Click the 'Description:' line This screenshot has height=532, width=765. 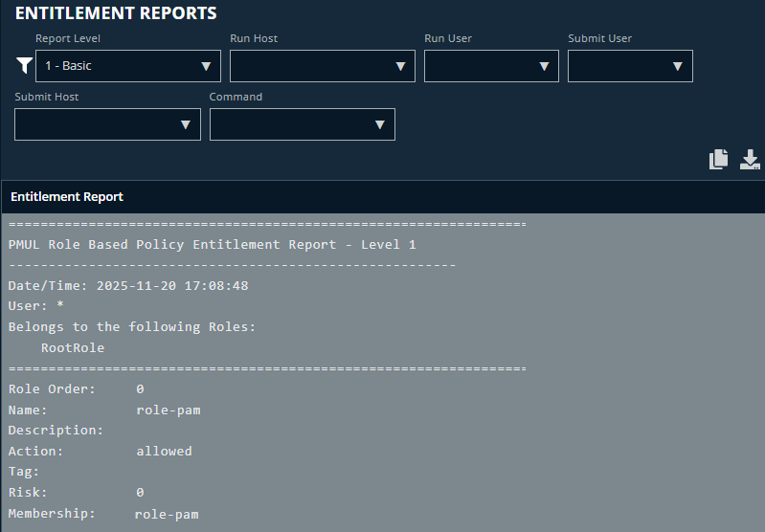[x=56, y=430]
